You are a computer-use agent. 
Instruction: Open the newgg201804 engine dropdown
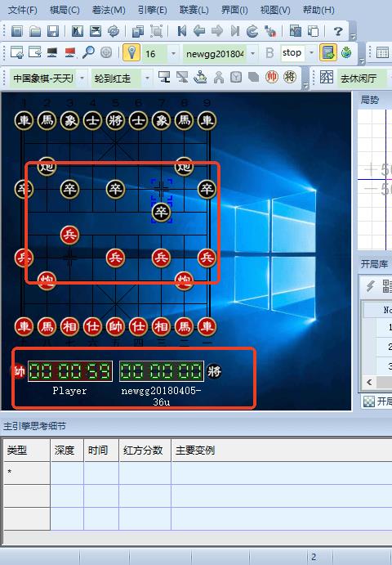(x=252, y=53)
